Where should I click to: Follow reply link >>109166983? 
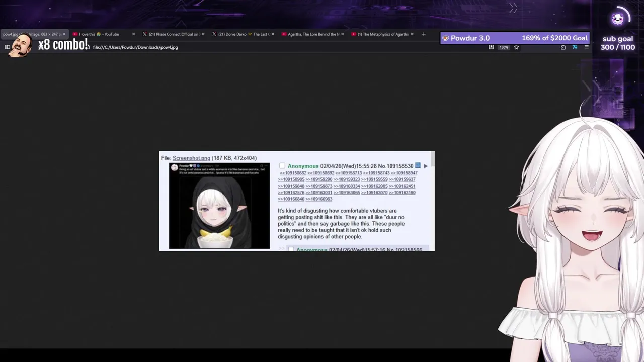click(x=319, y=199)
